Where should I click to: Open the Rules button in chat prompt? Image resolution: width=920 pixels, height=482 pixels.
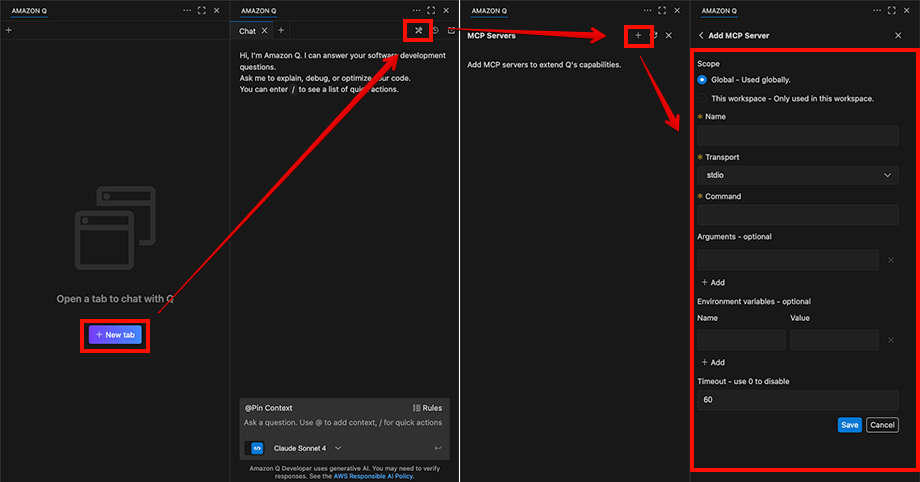(427, 407)
